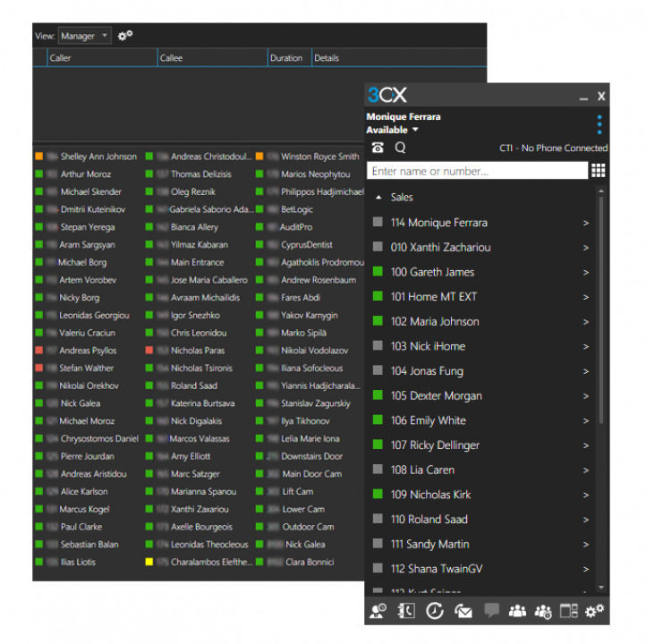Click the phone handset icon
Screen dimensions: 646x644
coord(378,148)
